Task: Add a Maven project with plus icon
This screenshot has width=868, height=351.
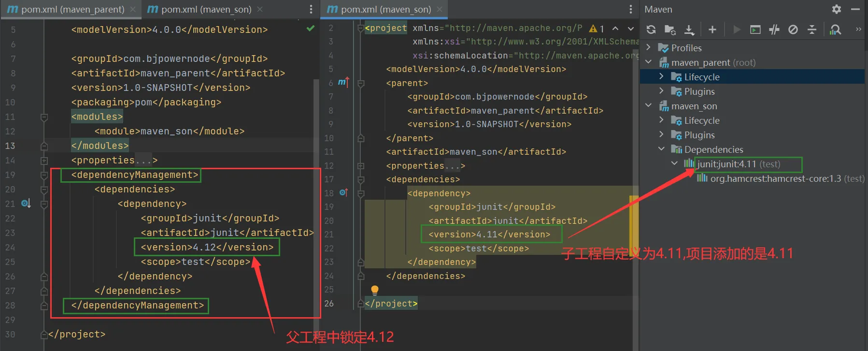Action: click(712, 29)
